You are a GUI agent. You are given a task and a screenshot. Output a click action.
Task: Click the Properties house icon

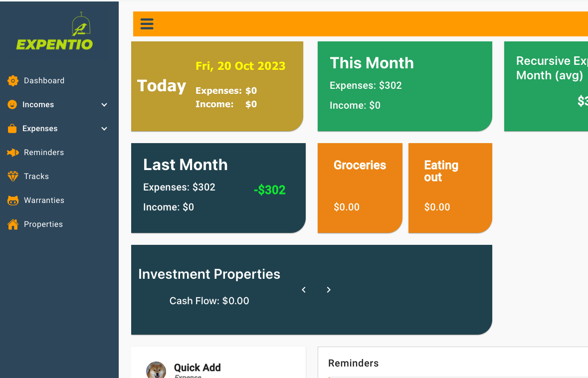(x=13, y=224)
